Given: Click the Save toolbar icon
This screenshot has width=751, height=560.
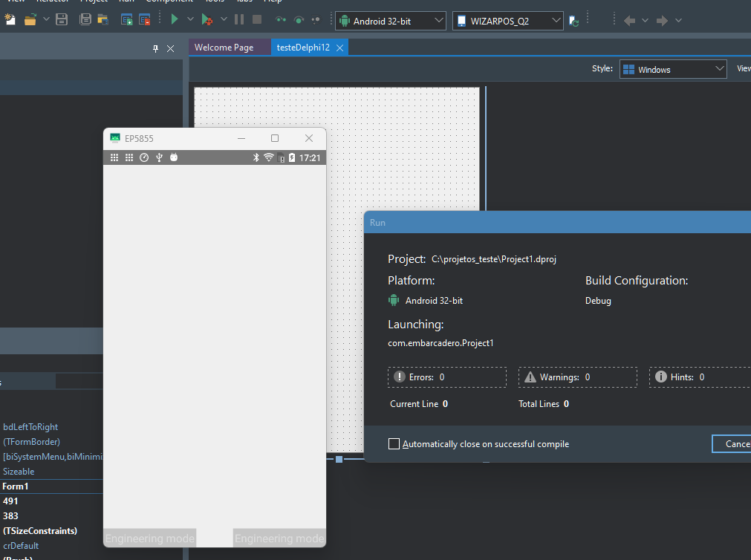Looking at the screenshot, I should point(62,19).
